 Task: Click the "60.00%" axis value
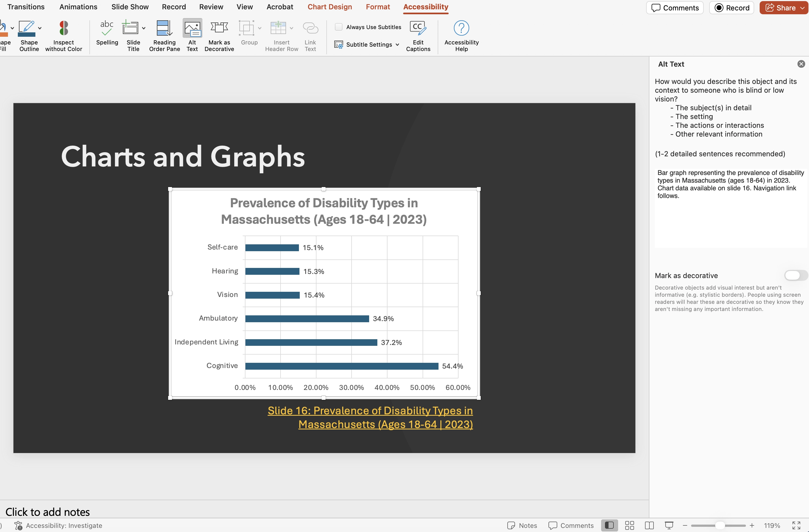[x=458, y=387]
